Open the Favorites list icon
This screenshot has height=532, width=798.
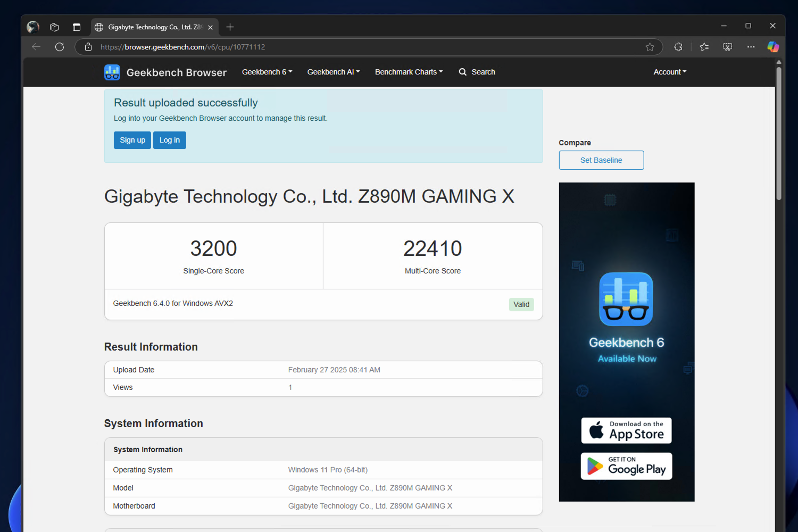[x=704, y=47]
